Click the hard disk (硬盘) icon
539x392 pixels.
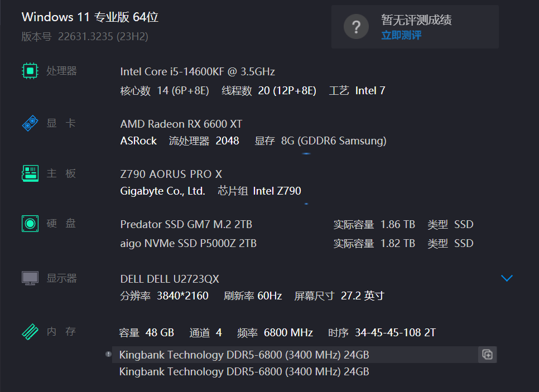(x=30, y=224)
